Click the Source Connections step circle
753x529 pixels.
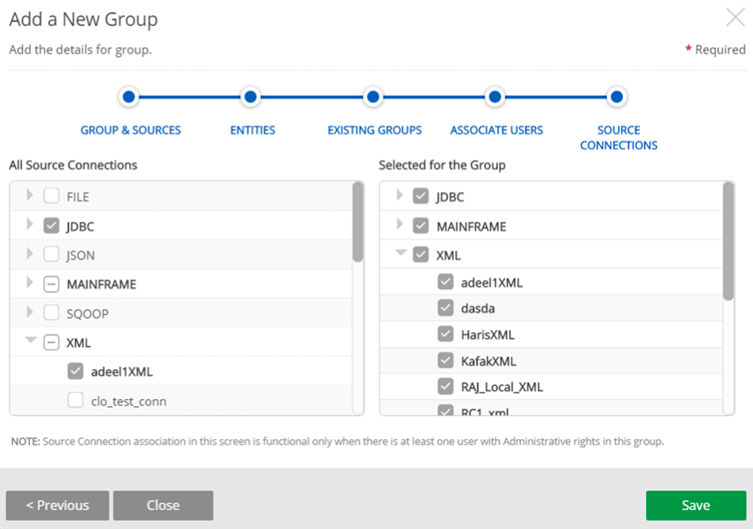click(x=617, y=97)
